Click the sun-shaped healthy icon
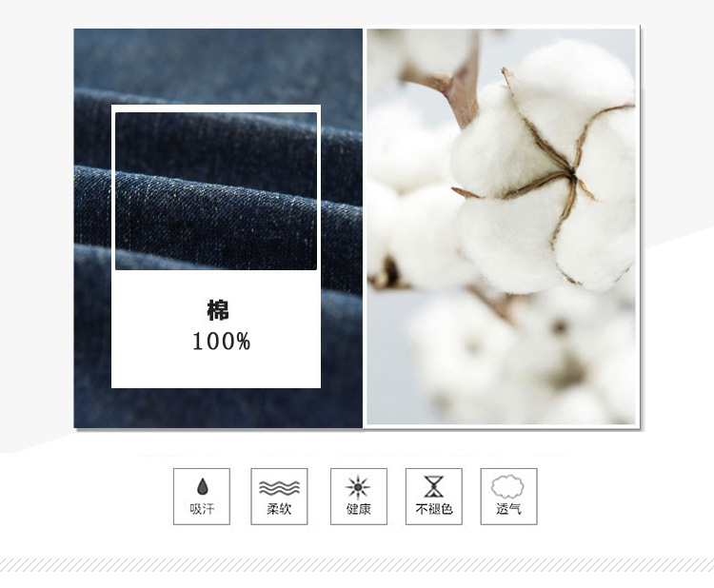 [x=358, y=487]
